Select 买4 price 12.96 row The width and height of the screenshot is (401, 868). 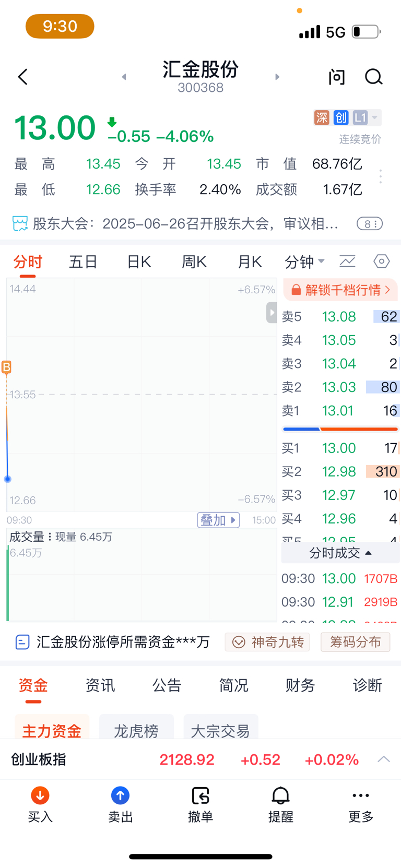pos(340,519)
